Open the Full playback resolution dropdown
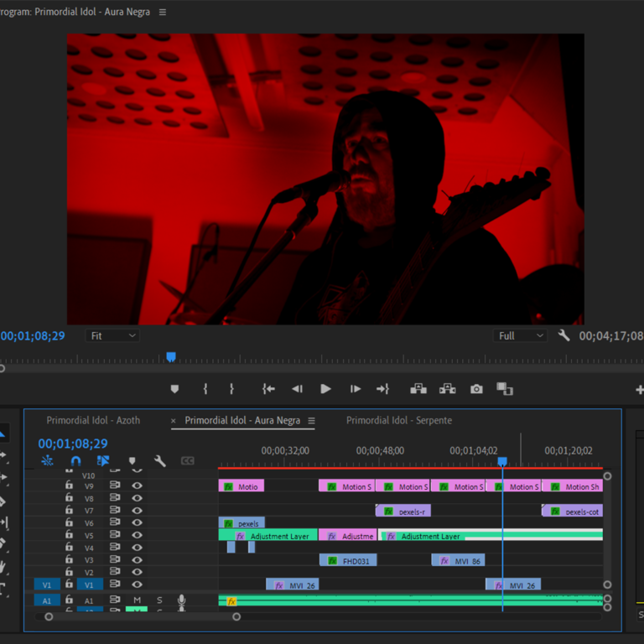644x644 pixels. click(x=520, y=336)
